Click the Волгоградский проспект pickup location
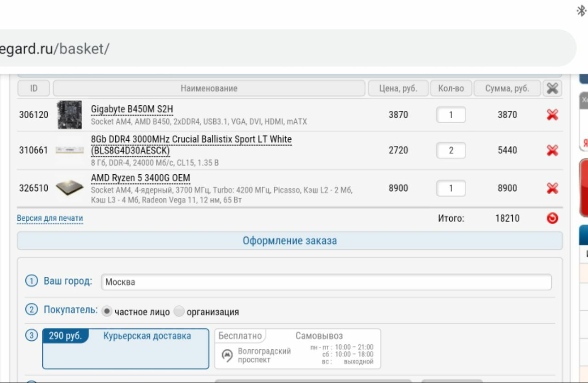 tap(265, 355)
